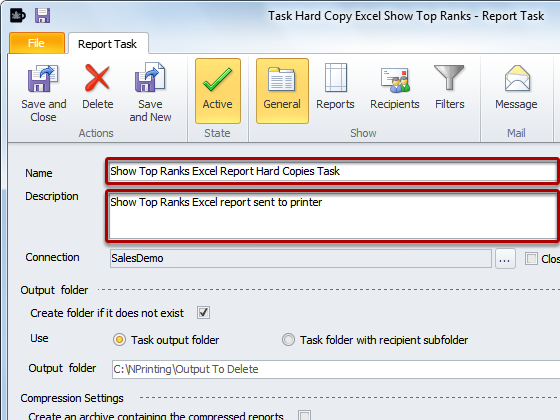The height and width of the screenshot is (420, 560).
Task: Select Task folder with recipient subfolder option
Action: click(x=288, y=340)
